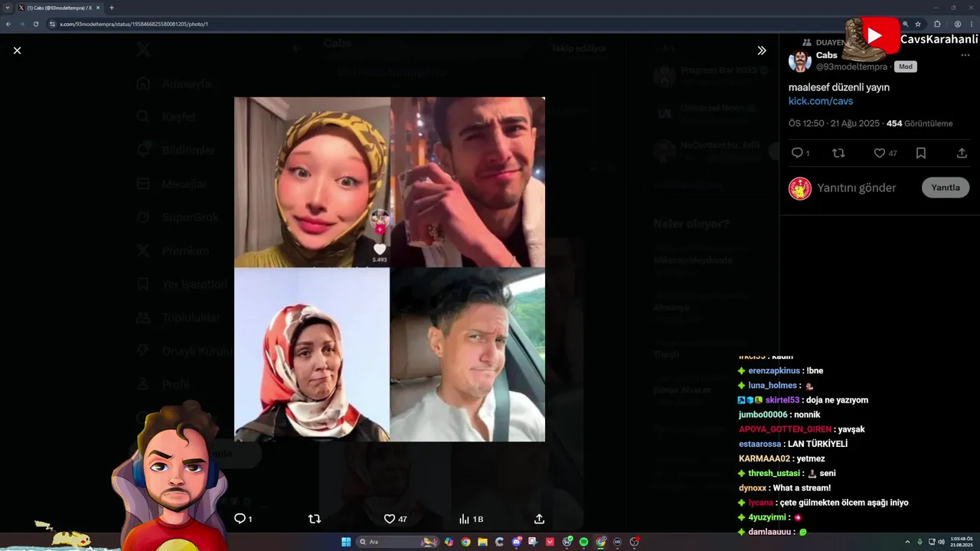Open the browser profile avatar icon
The height and width of the screenshot is (551, 980).
tap(958, 24)
